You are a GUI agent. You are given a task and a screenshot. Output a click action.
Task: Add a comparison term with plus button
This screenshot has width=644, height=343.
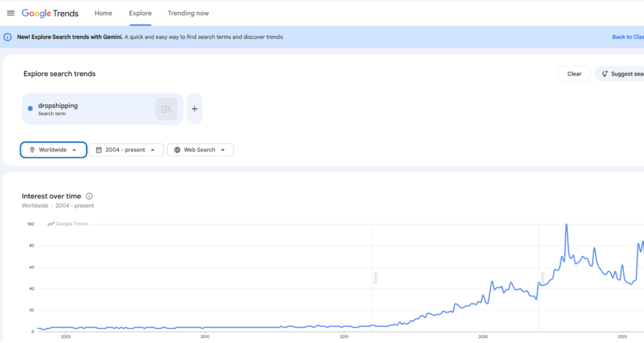click(195, 109)
